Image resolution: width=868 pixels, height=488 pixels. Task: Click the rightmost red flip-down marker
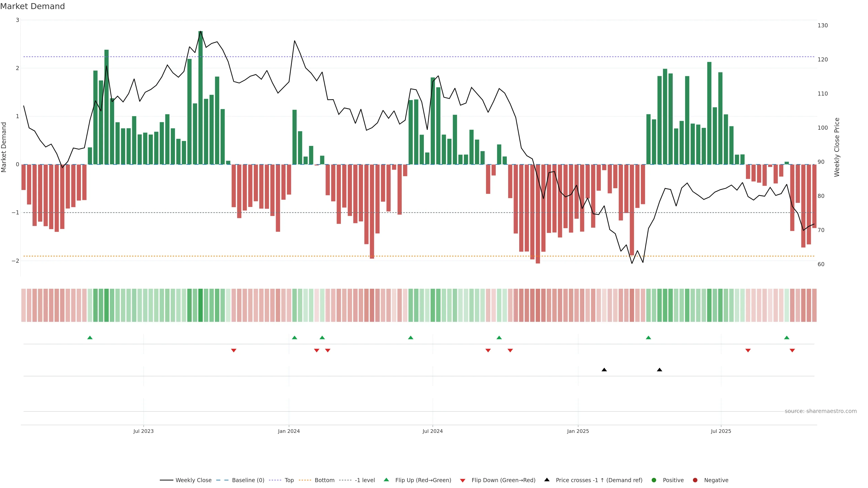[x=792, y=351]
